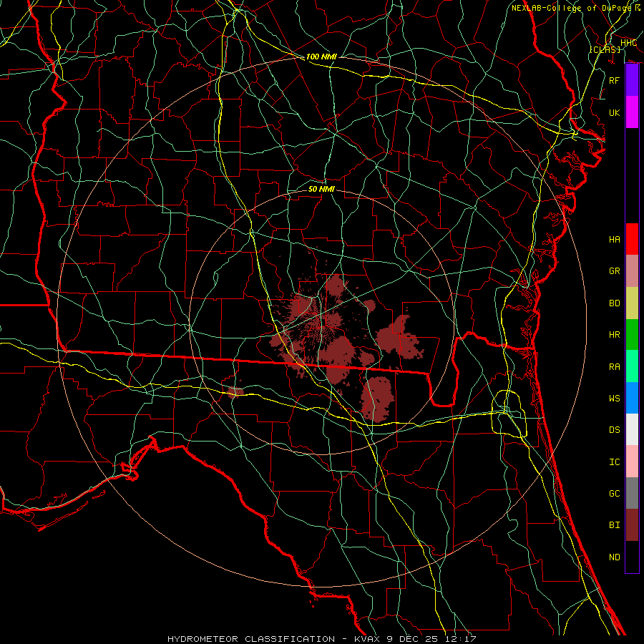The image size is (644, 644).
Task: Click the HA red legend swatch
Action: pos(632,239)
